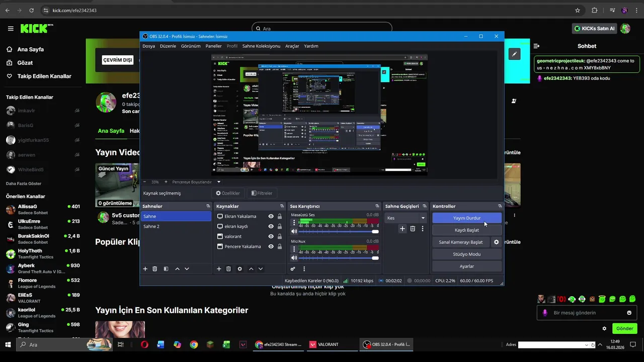Toggle lock on Ekran Yakalama source
The height and width of the screenshot is (362, 644).
pos(280,216)
